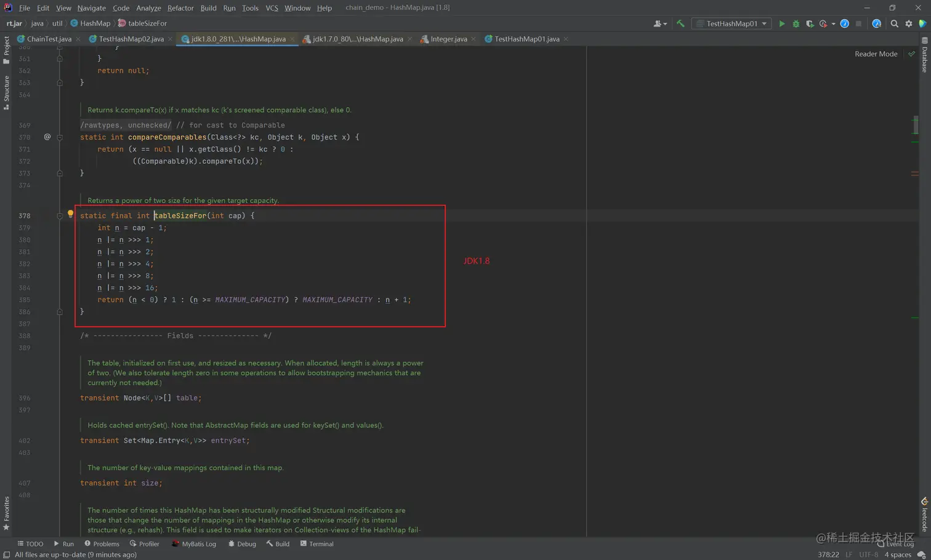Viewport: 931px width, 560px height.
Task: Open the File menu
Action: tap(25, 8)
